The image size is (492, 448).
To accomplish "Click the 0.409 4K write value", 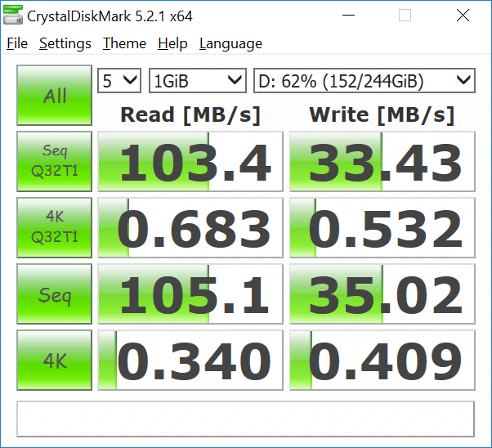I will (x=382, y=360).
